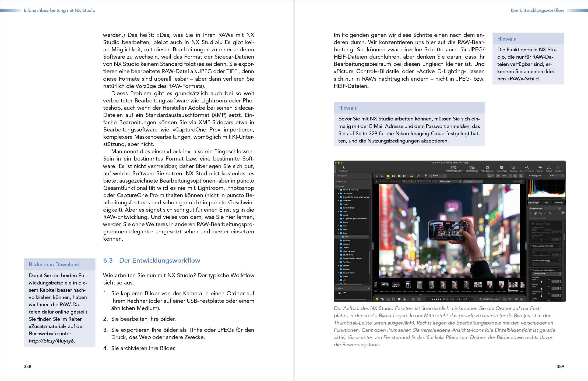
Task: Click the full screen view icon
Action: (x=419, y=176)
